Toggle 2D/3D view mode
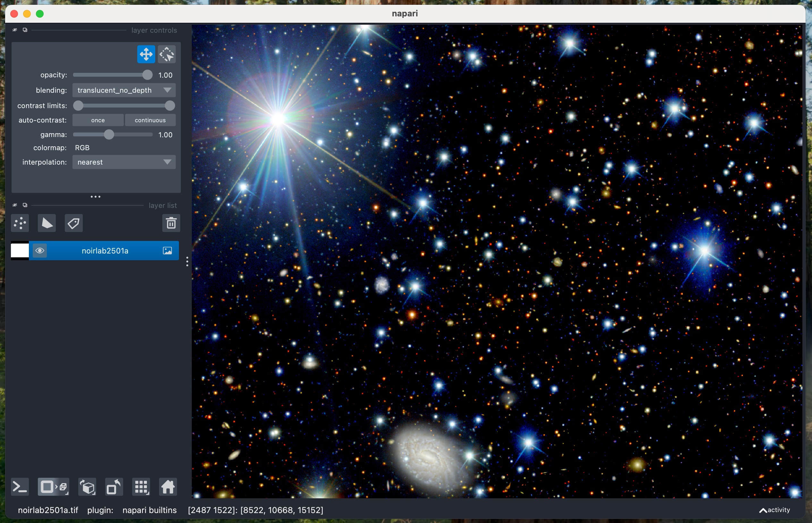Viewport: 812px width, 523px height. pyautogui.click(x=54, y=487)
